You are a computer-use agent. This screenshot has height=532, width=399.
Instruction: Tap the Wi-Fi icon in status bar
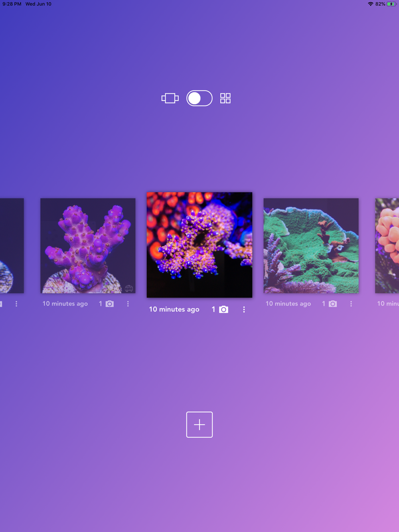(371, 4)
